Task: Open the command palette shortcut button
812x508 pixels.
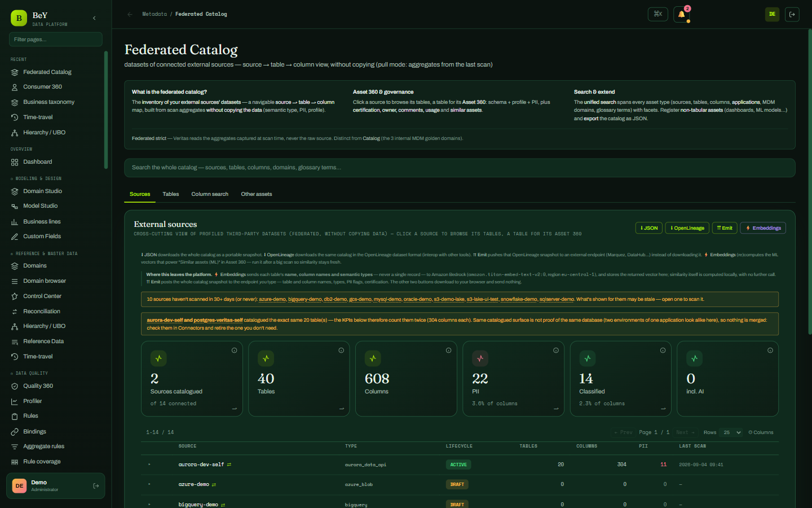Action: pos(658,14)
